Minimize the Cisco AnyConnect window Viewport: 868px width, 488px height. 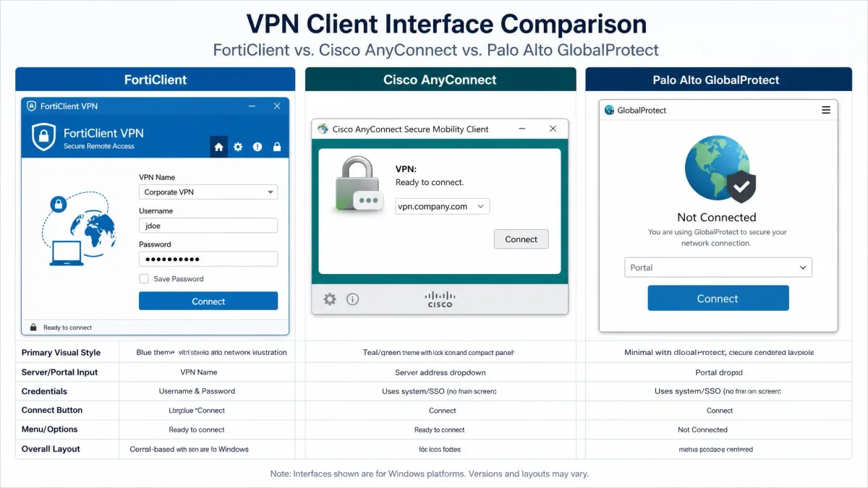click(523, 129)
